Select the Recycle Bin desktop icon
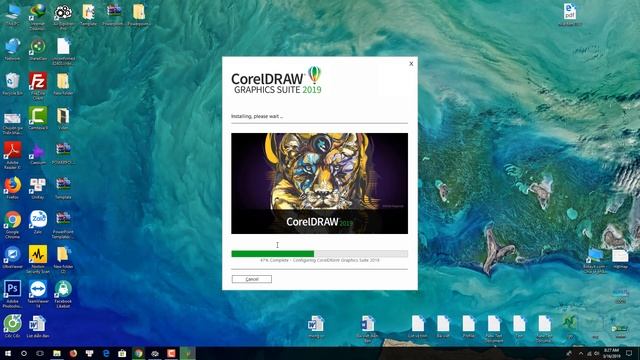640x360 pixels. pyautogui.click(x=12, y=84)
